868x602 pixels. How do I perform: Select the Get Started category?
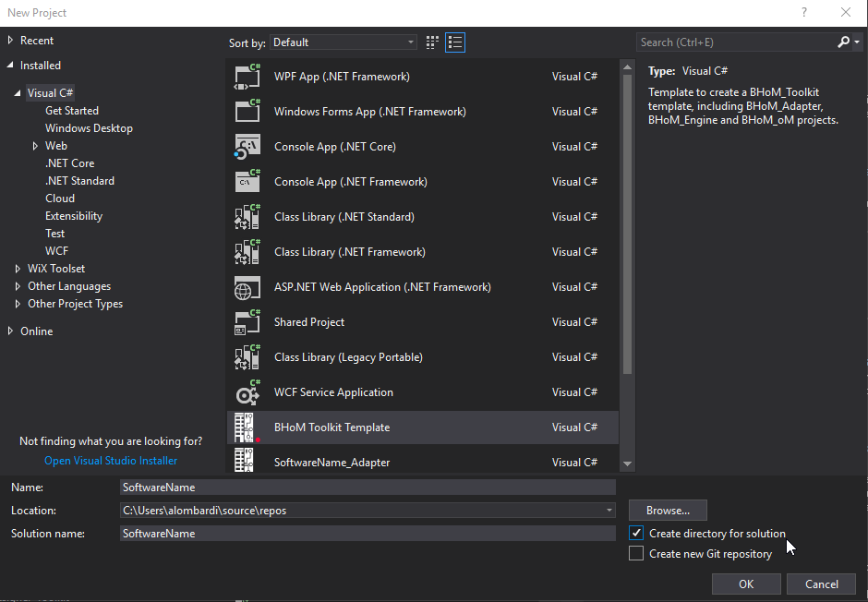coord(72,111)
